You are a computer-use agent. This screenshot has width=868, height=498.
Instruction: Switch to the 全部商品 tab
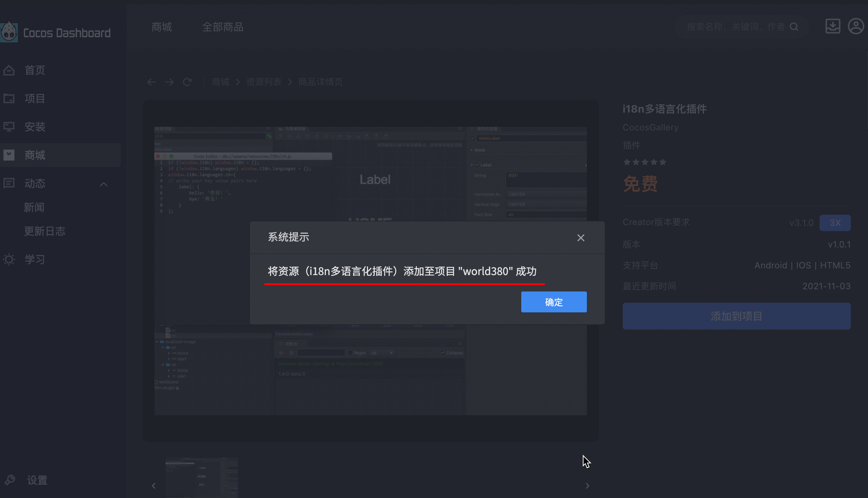pos(223,27)
